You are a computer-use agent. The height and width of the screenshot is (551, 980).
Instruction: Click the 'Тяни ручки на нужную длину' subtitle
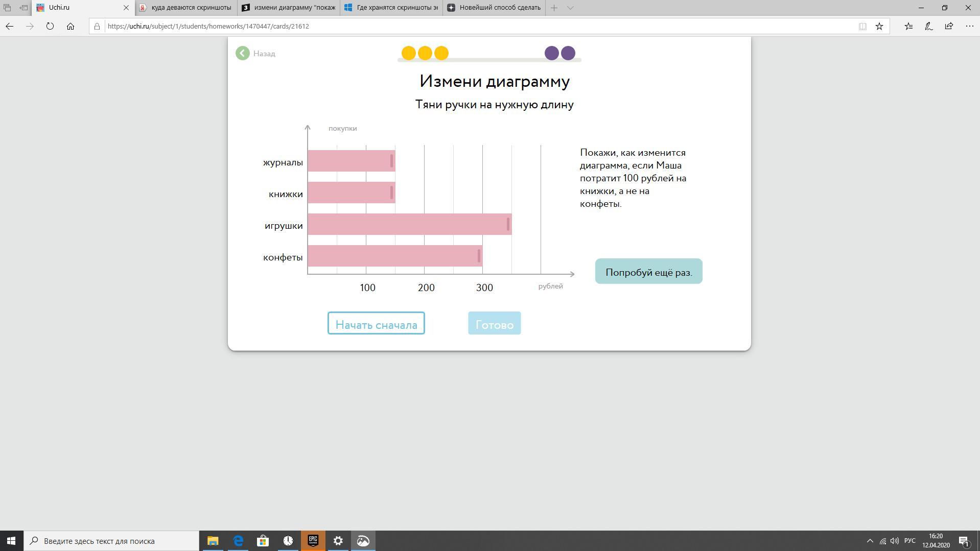pos(495,105)
